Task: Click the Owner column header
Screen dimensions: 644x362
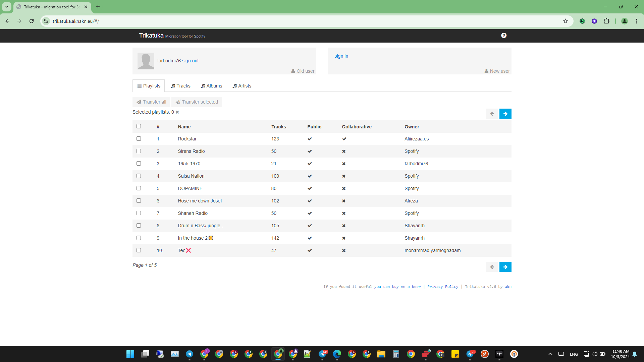Action: [412, 127]
